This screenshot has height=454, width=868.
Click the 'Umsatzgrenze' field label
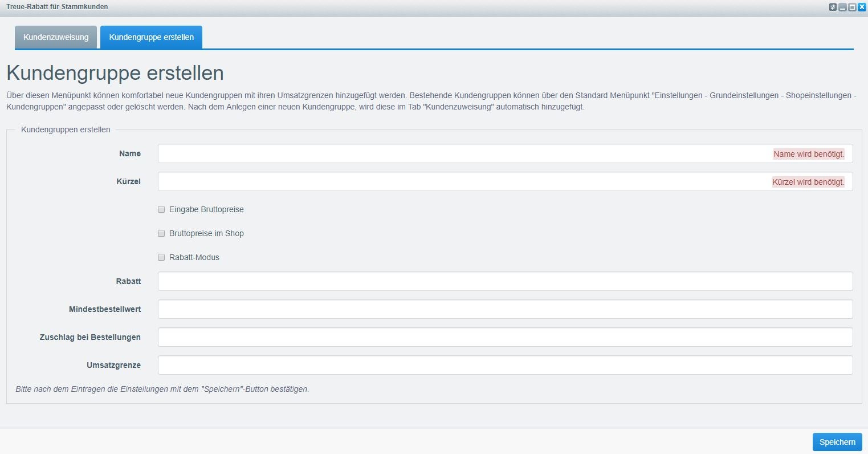[113, 365]
